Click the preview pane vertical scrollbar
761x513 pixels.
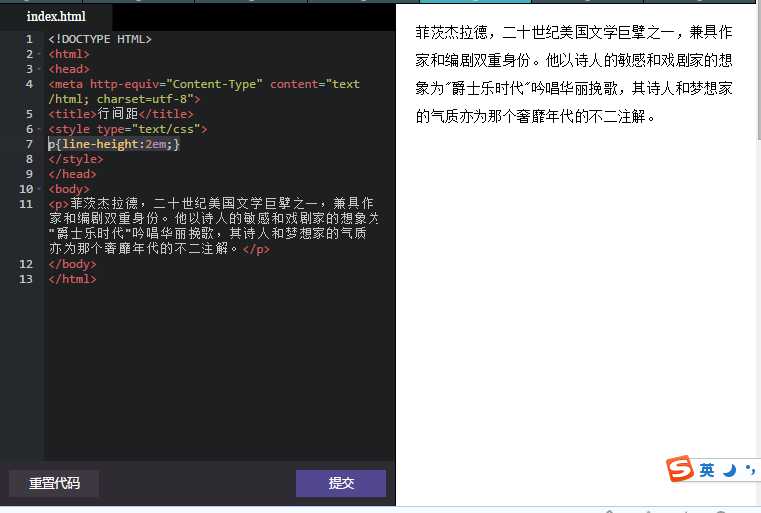(758, 73)
